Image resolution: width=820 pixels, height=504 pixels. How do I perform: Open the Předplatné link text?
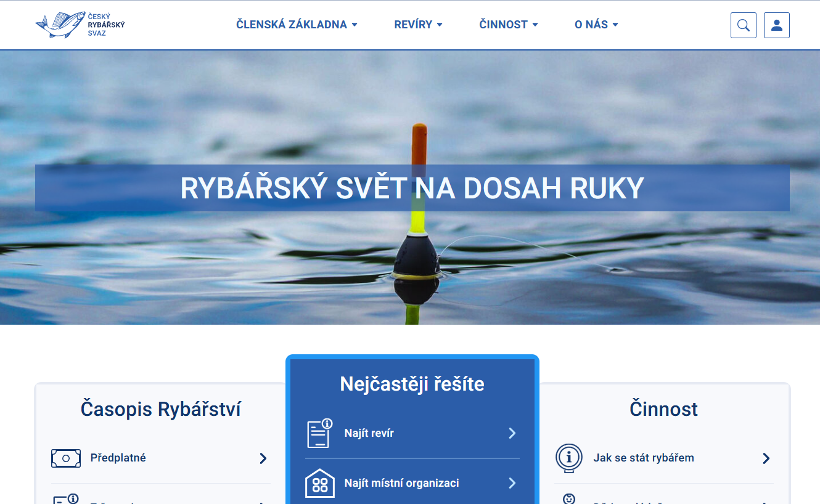click(x=118, y=458)
